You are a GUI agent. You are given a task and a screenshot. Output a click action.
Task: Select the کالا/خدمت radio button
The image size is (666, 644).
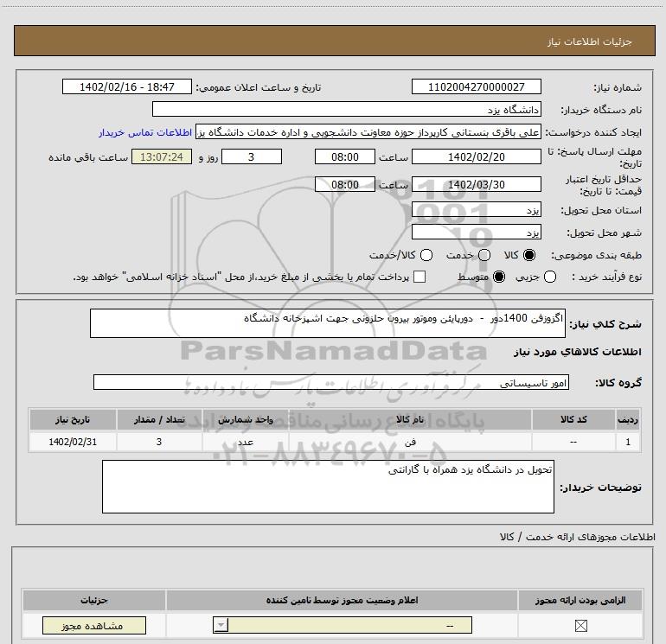coord(426,255)
